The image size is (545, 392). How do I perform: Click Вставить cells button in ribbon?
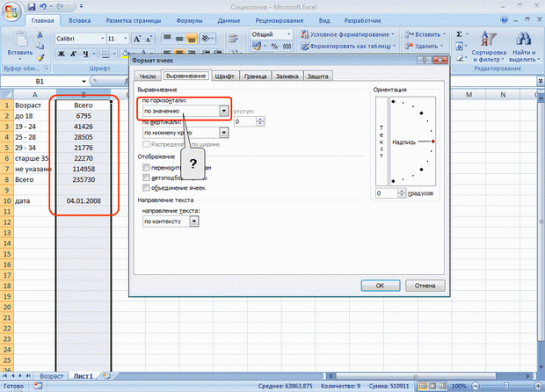tap(425, 34)
